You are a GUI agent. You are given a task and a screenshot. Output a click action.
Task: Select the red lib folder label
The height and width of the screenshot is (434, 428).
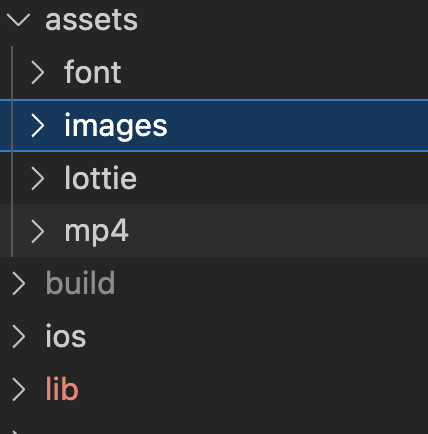click(62, 388)
